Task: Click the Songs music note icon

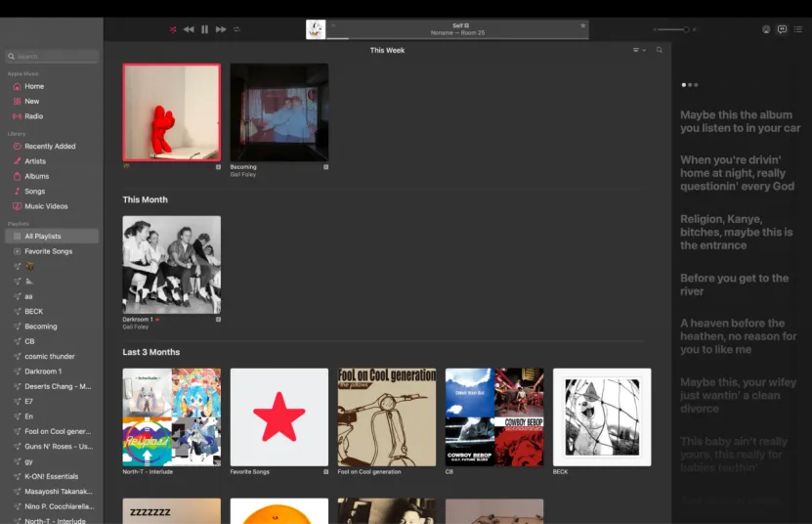Action: click(x=17, y=192)
